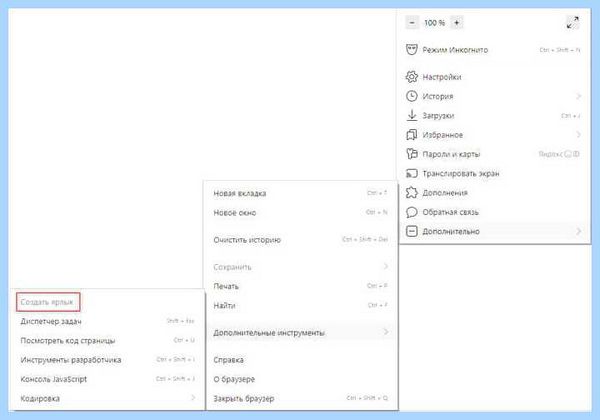The height and width of the screenshot is (420, 600).
Task: Click the Загрузки download arrow icon
Action: tap(412, 115)
